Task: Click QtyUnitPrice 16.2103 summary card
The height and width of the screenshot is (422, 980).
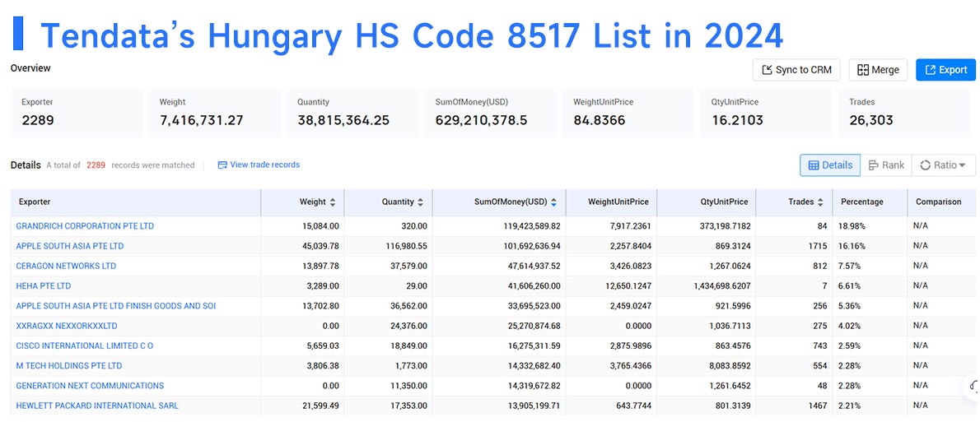Action: coord(766,113)
